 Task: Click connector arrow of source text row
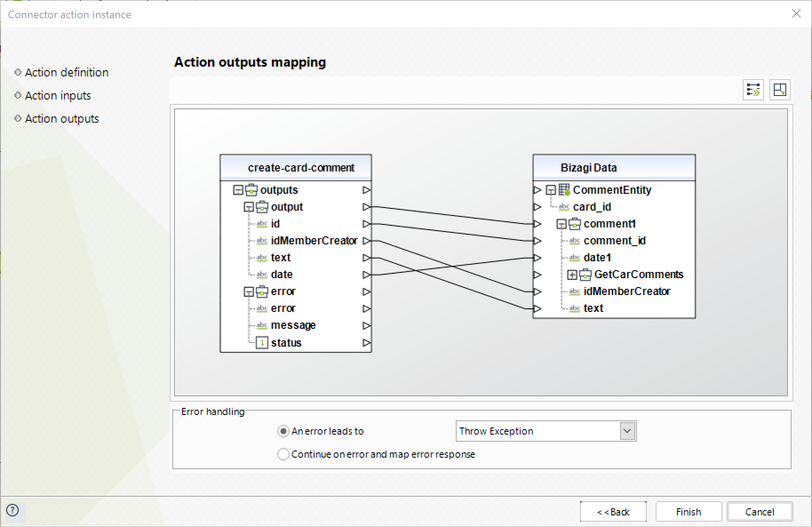(366, 258)
